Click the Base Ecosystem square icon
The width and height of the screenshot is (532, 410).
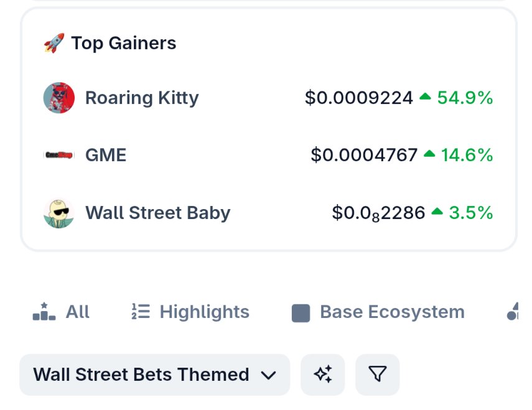301,313
